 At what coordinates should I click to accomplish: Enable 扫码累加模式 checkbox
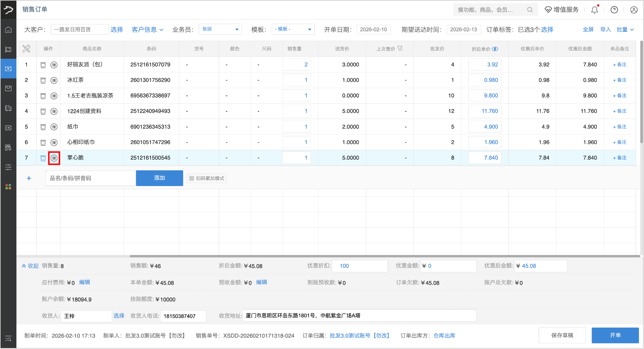coord(192,178)
